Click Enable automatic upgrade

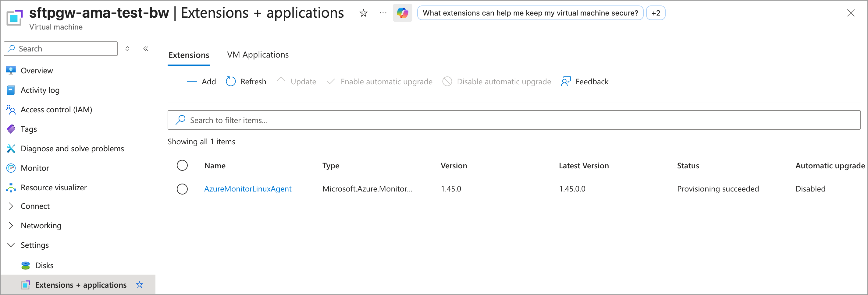379,82
